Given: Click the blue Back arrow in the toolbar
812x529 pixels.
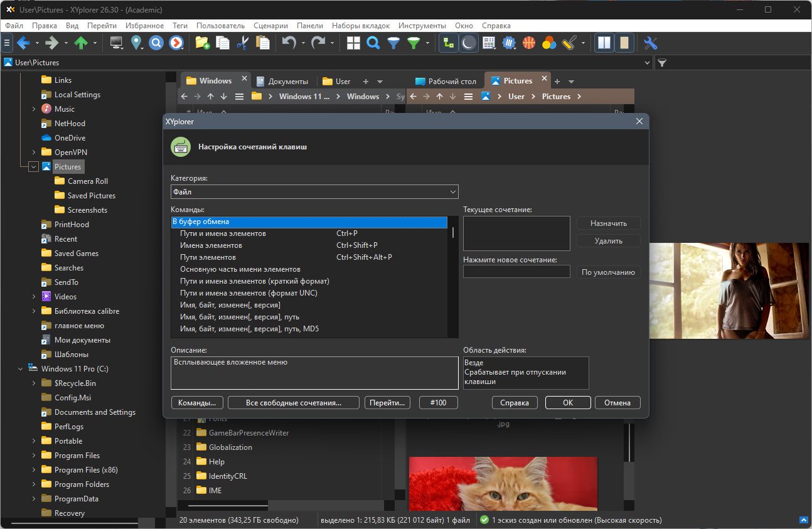Looking at the screenshot, I should tap(23, 43).
